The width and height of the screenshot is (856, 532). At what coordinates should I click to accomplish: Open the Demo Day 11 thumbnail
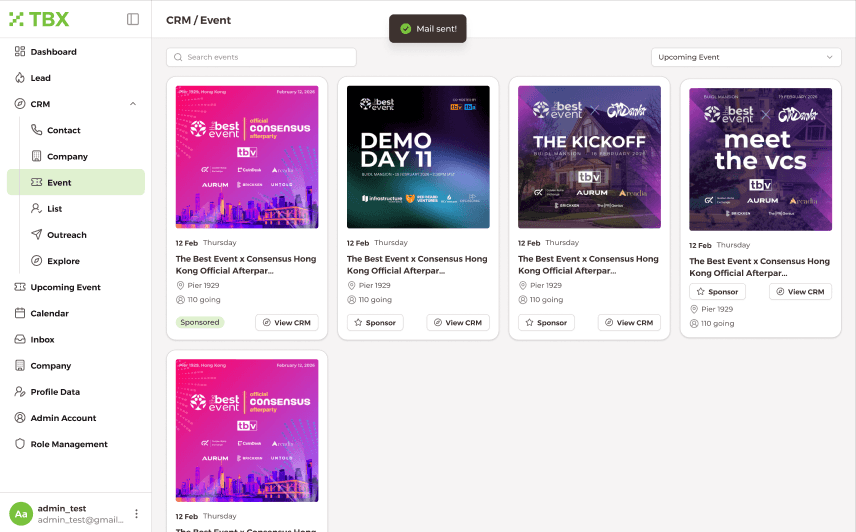pos(418,157)
